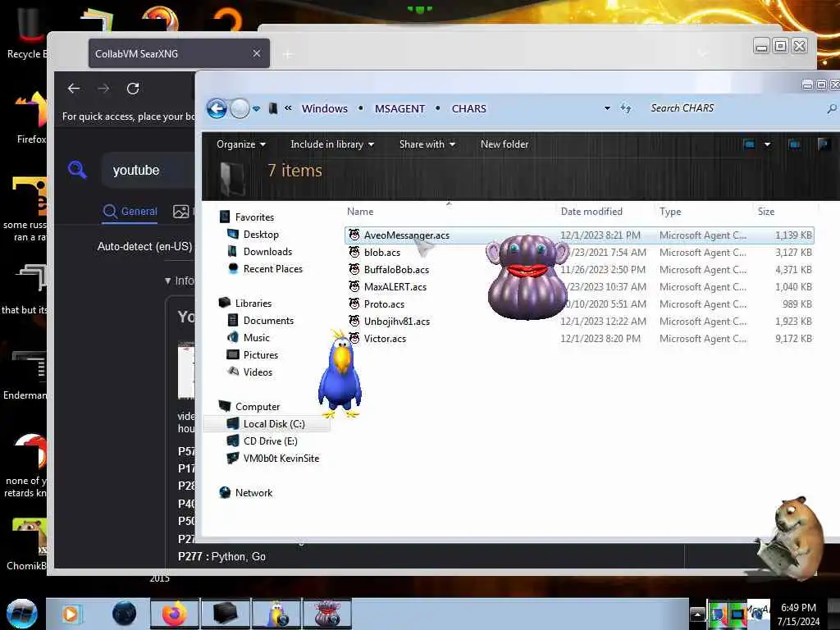Select the BuffaloBob.acs file icon
Screen dimensions: 840x630
tap(354, 269)
